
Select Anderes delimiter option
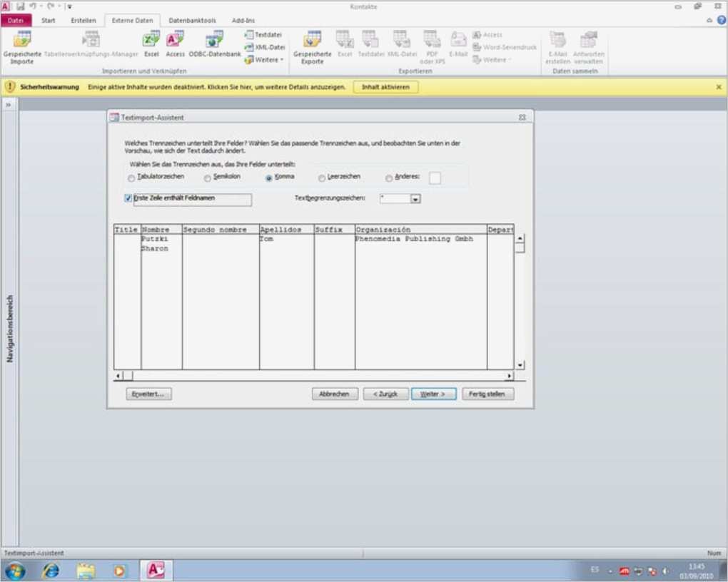coord(389,178)
